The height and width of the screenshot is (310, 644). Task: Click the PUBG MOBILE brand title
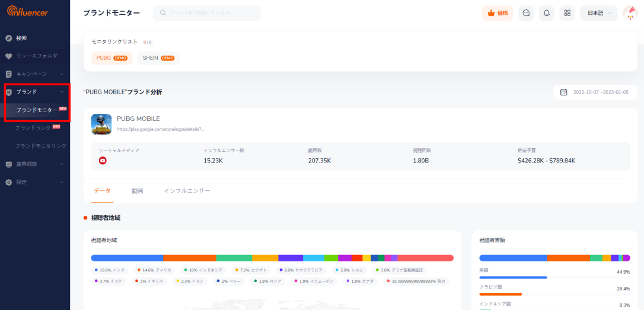[x=138, y=119]
